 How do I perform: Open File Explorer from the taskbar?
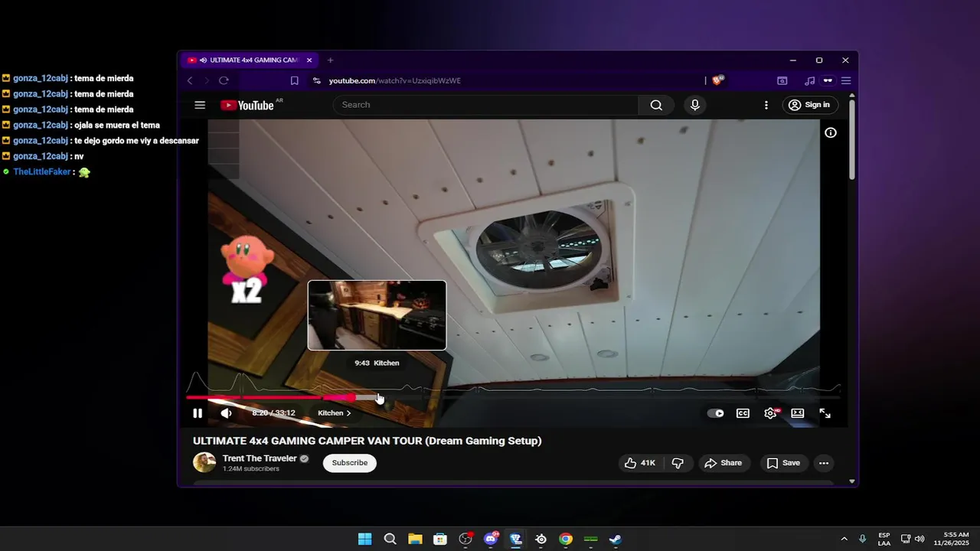pos(415,539)
